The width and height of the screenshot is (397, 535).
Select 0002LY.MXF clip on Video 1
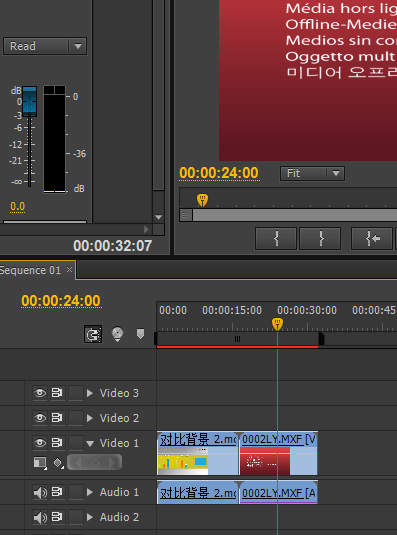pyautogui.click(x=279, y=453)
